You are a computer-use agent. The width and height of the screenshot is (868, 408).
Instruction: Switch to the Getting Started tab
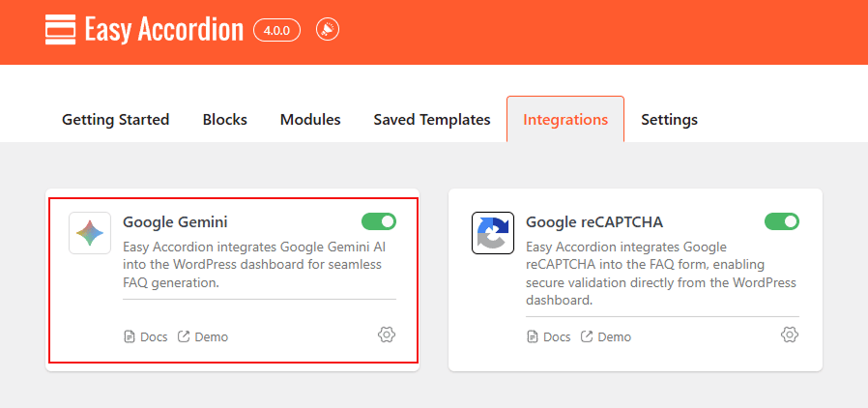pyautogui.click(x=116, y=120)
